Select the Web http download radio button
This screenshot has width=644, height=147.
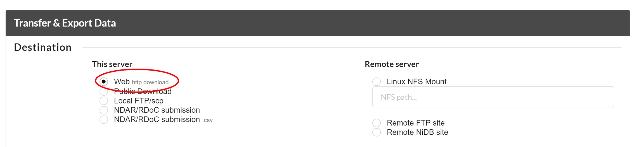104,82
